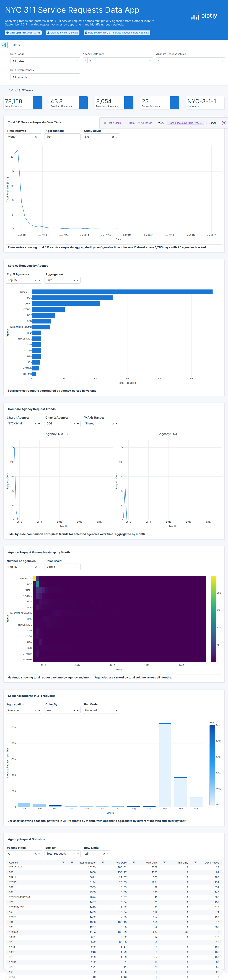Screen dimensions: 228x980
Task: Remove the All tag in Agency Category
Action: coord(86,61)
